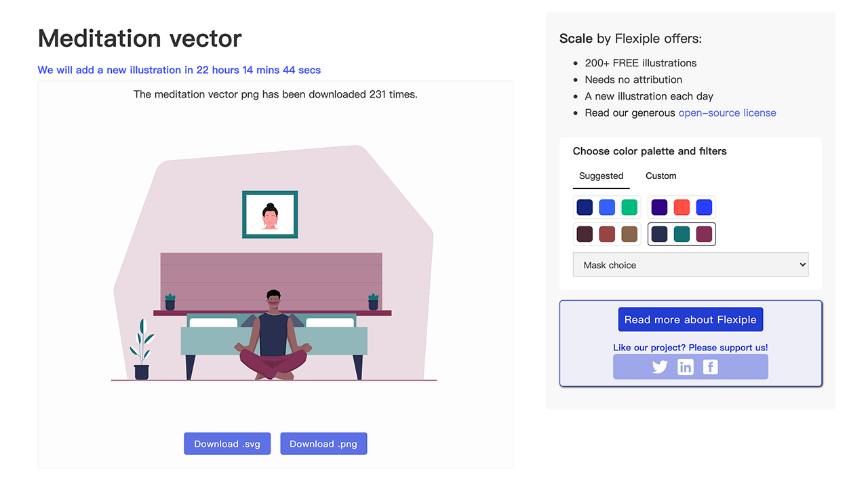Click the Twitter bird icon
868x488 pixels.
[x=660, y=367]
